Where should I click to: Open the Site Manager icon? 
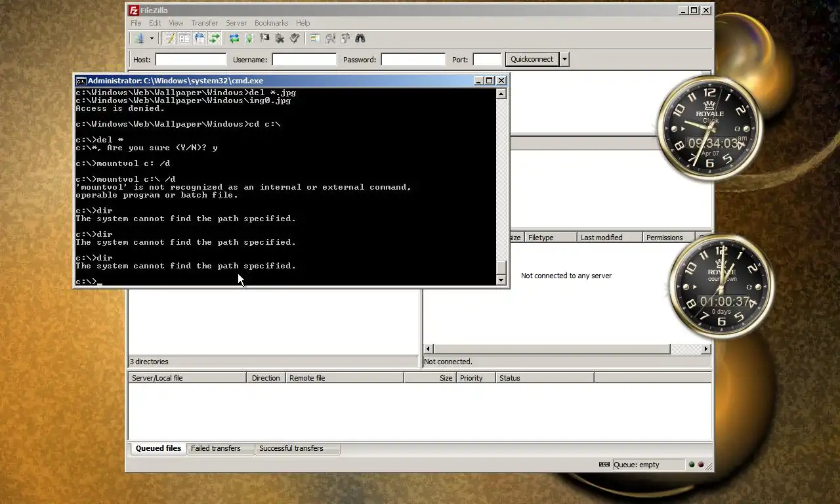pos(139,39)
